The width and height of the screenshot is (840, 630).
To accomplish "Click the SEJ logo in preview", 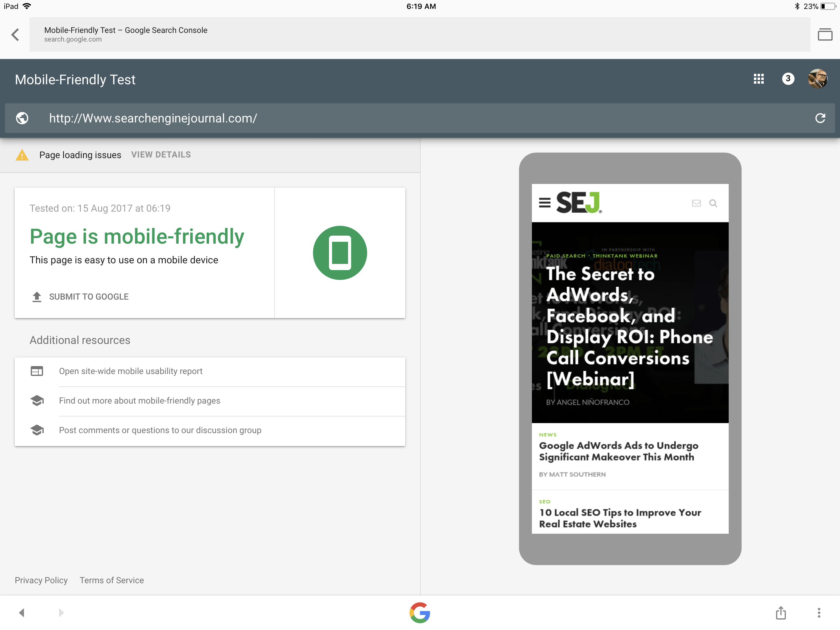I will pyautogui.click(x=579, y=202).
